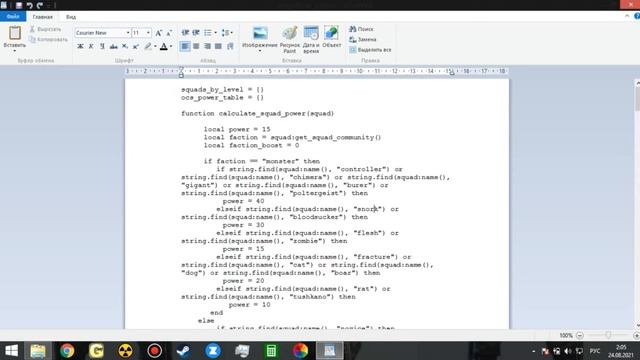
Task: Zoom out with the minus button
Action: point(580,336)
